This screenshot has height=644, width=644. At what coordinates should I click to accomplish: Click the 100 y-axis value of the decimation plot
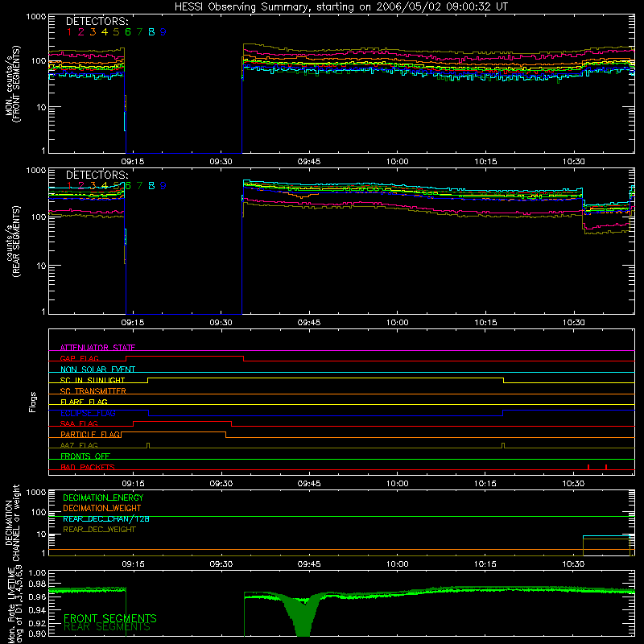(x=39, y=512)
